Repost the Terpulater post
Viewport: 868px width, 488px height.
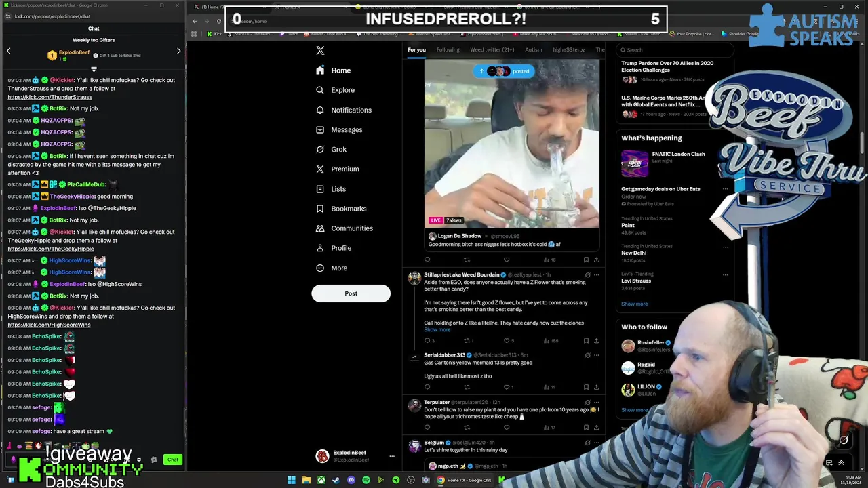tap(467, 427)
